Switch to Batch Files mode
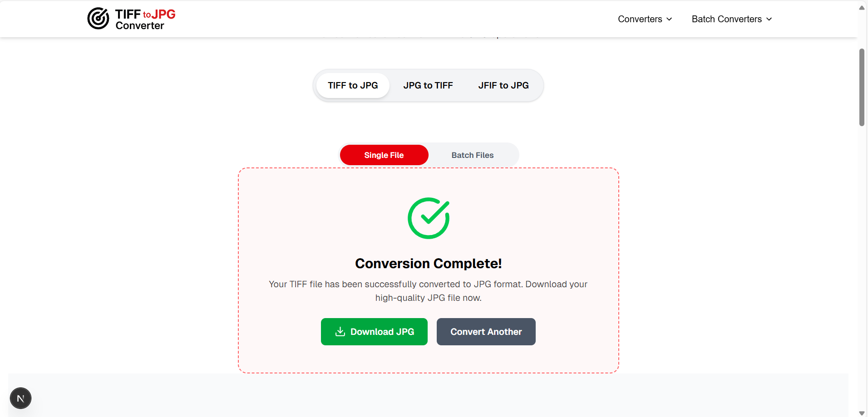This screenshot has width=868, height=417. [472, 155]
